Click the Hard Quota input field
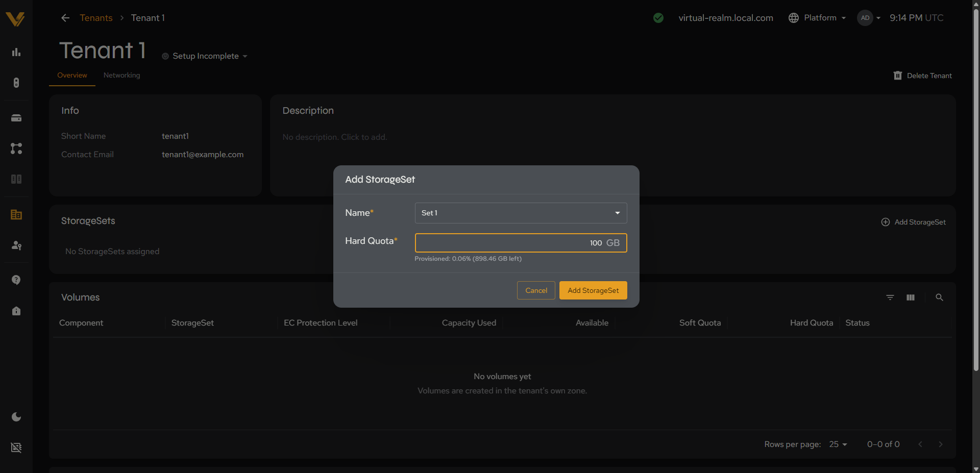The height and width of the screenshot is (473, 980). click(x=521, y=243)
